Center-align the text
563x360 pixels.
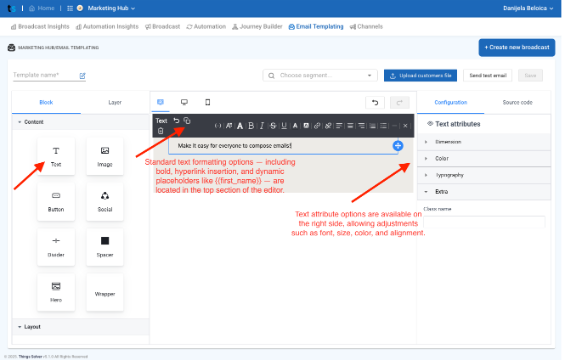tap(350, 126)
